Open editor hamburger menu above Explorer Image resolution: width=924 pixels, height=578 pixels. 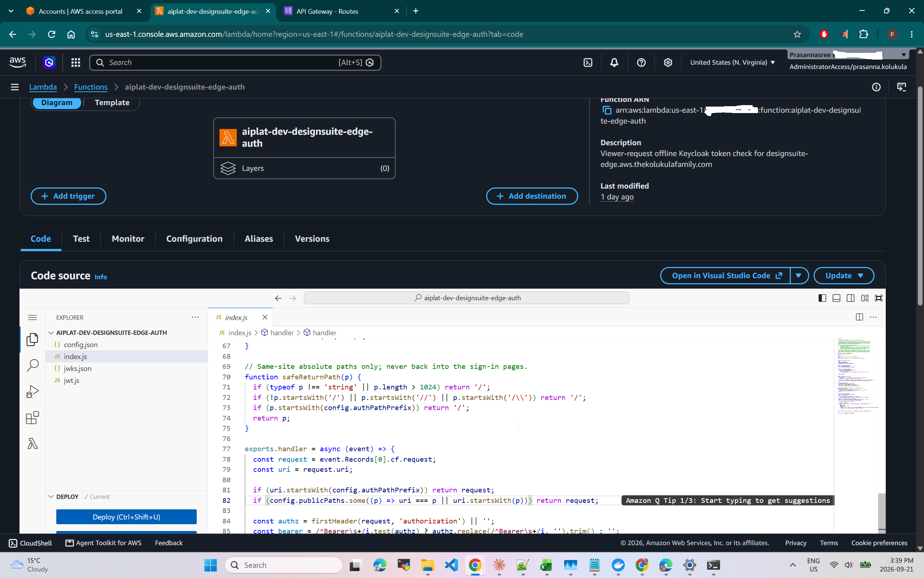point(32,317)
